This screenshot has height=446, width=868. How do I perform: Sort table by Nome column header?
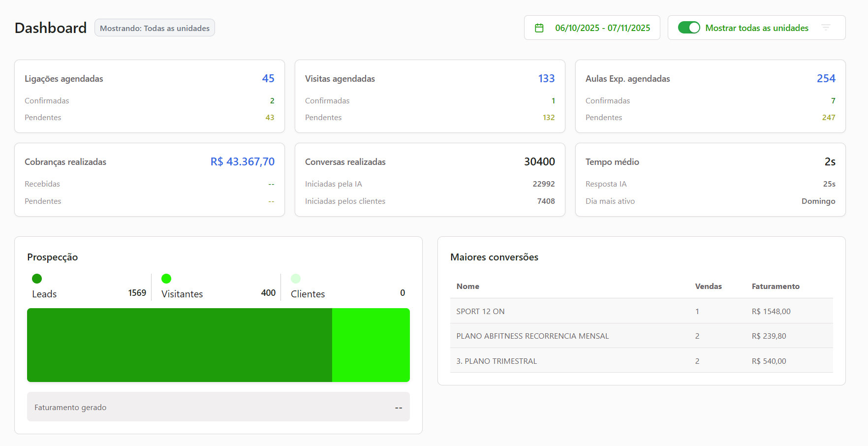467,287
